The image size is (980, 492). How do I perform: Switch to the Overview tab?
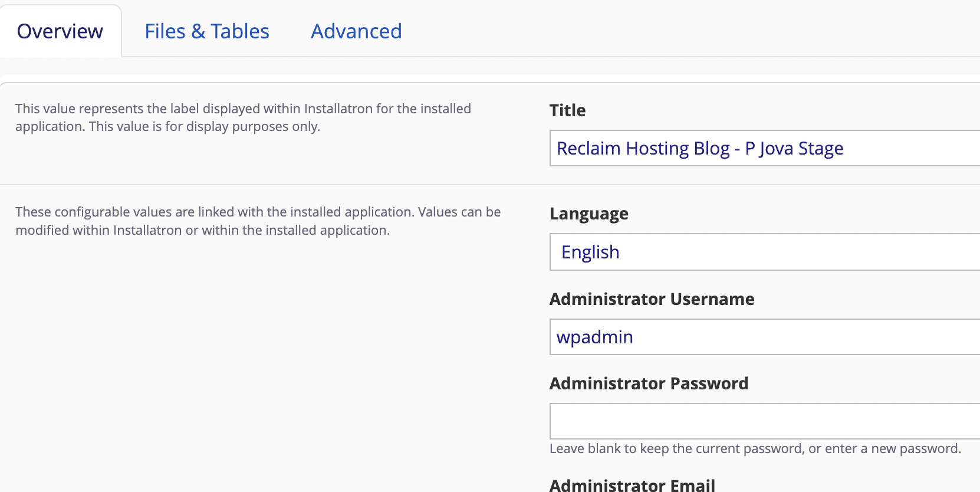(60, 31)
